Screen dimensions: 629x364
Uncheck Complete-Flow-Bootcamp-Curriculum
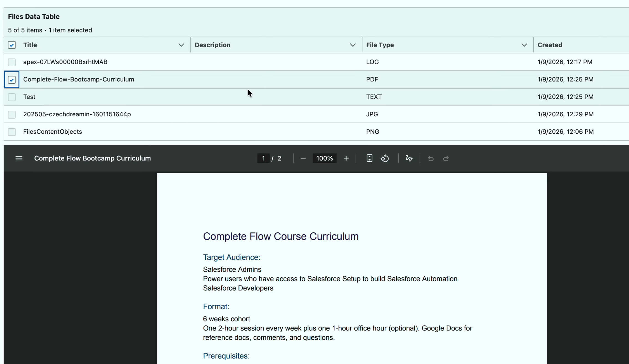point(12,80)
